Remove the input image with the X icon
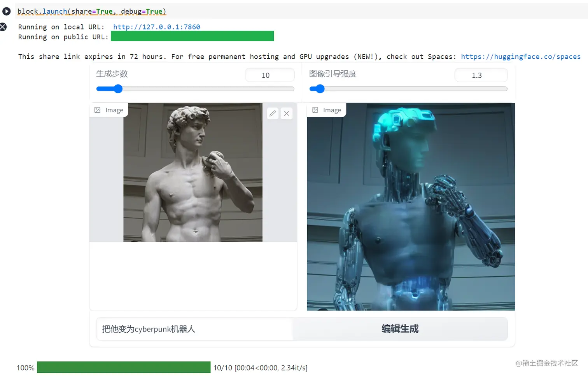 [287, 113]
